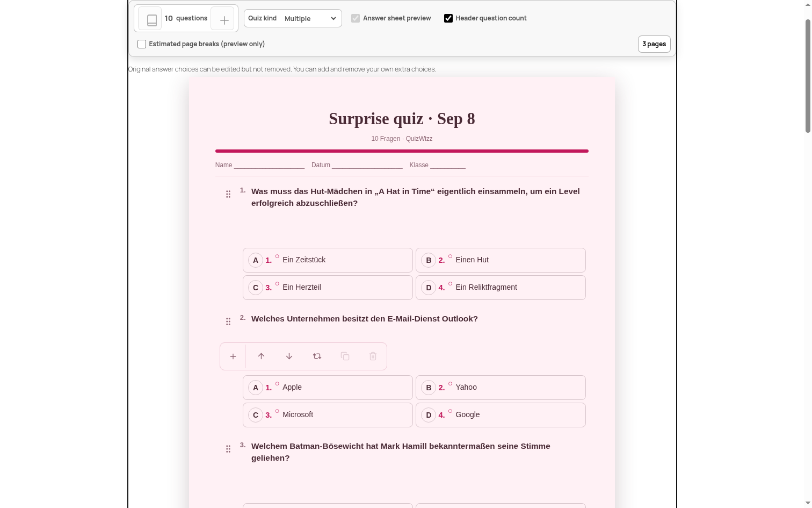Viewport: 812px width, 508px height.
Task: Swap question 2 using the repeat arrows icon
Action: tap(317, 356)
